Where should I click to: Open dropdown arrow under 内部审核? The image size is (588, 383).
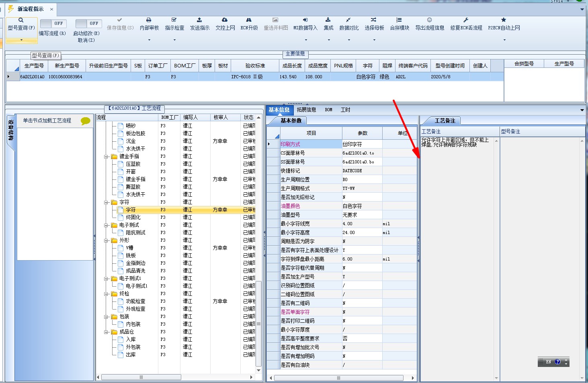coord(149,40)
